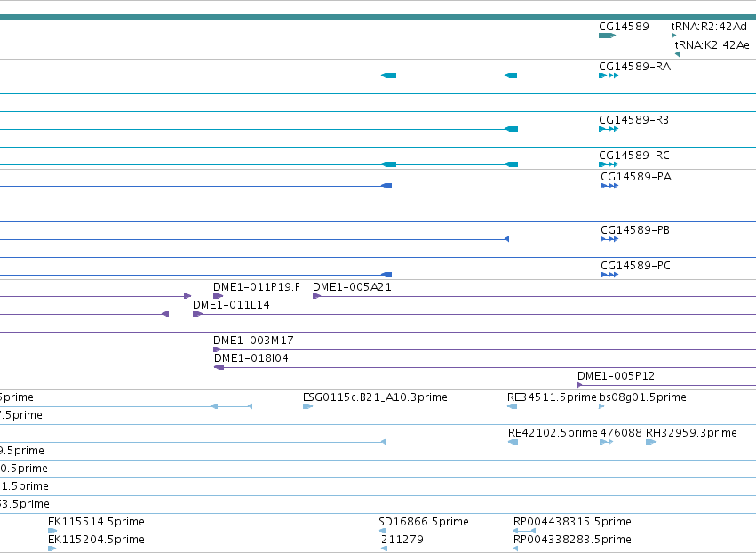The height and width of the screenshot is (553, 756).
Task: Select the CG14589-RB transcript label
Action: pos(633,120)
